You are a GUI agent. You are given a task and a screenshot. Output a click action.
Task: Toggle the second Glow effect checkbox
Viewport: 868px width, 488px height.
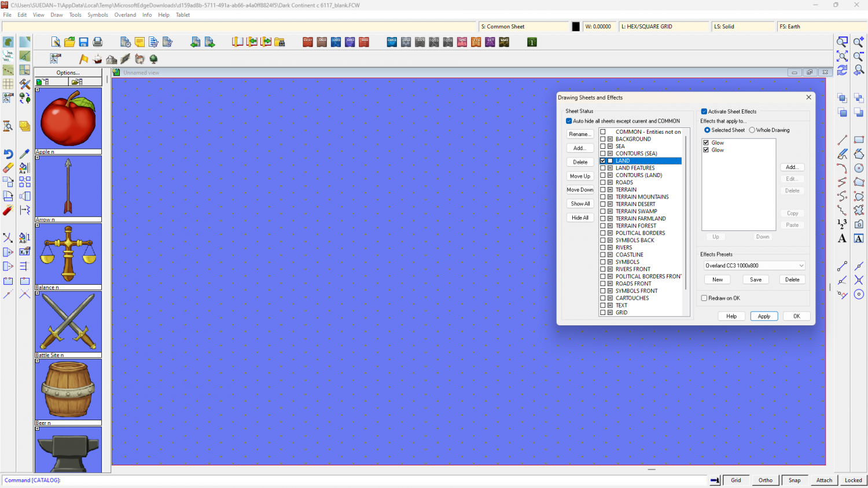(706, 150)
